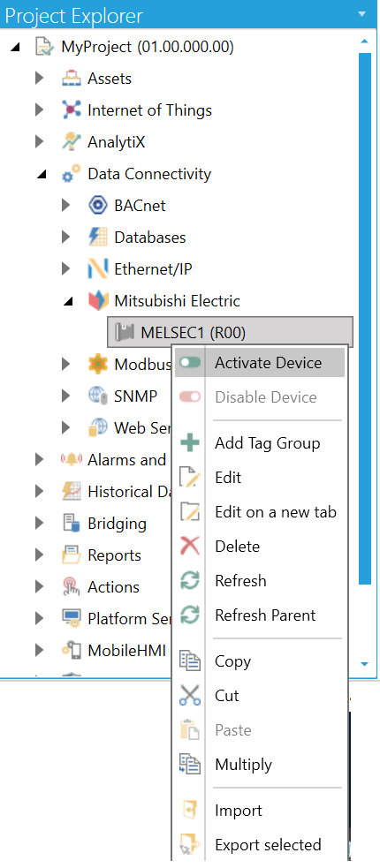Open Project Explorer panel dropdown arrow
The image size is (380, 868).
363,13
